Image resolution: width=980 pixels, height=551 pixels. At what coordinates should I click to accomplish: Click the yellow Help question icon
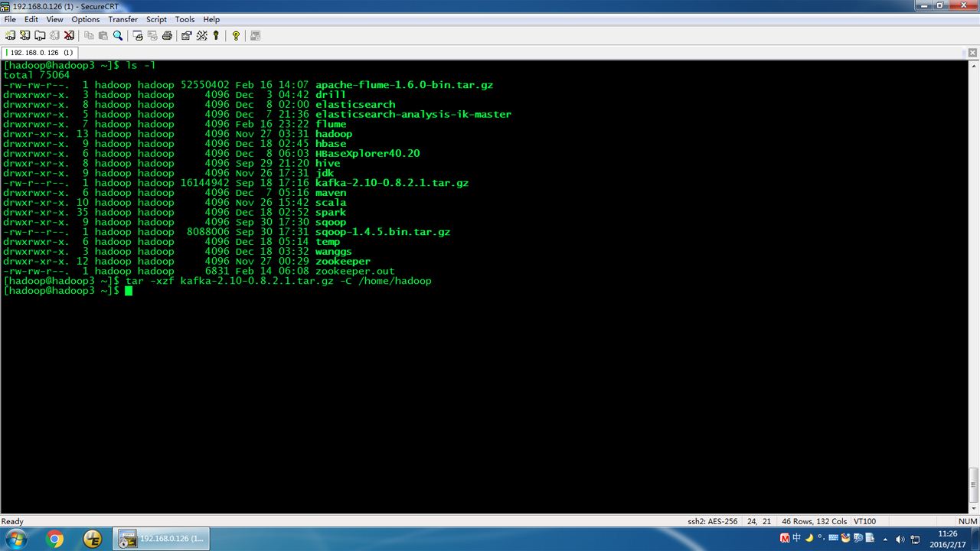(236, 35)
